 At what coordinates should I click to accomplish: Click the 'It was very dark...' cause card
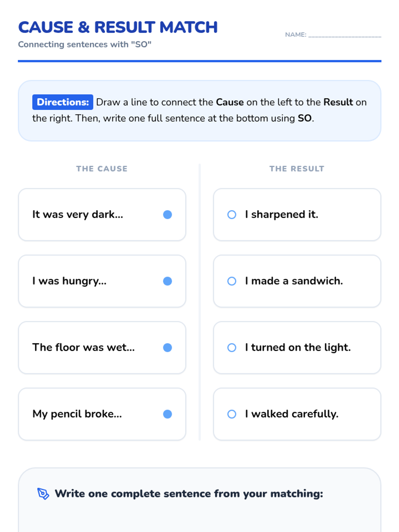click(x=102, y=215)
